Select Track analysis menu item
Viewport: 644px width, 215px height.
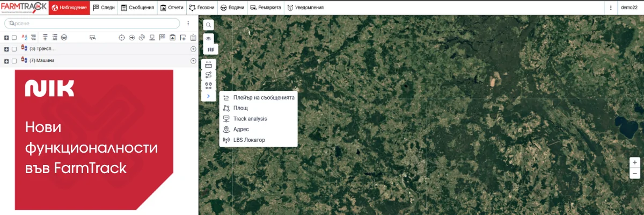click(258, 119)
